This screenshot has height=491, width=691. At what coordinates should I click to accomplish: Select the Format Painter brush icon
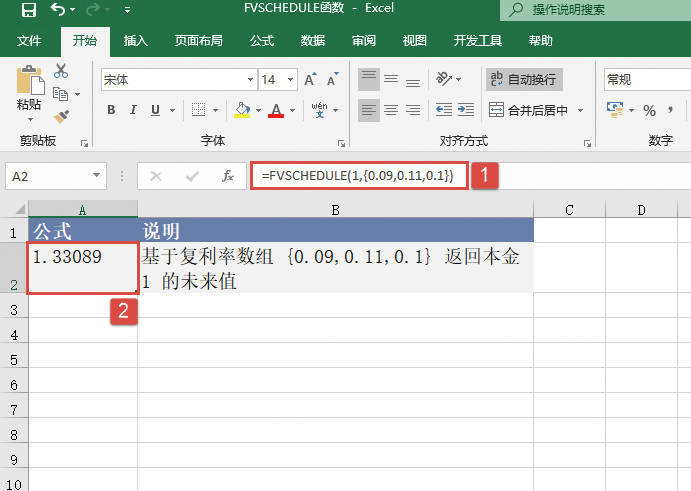pyautogui.click(x=61, y=116)
